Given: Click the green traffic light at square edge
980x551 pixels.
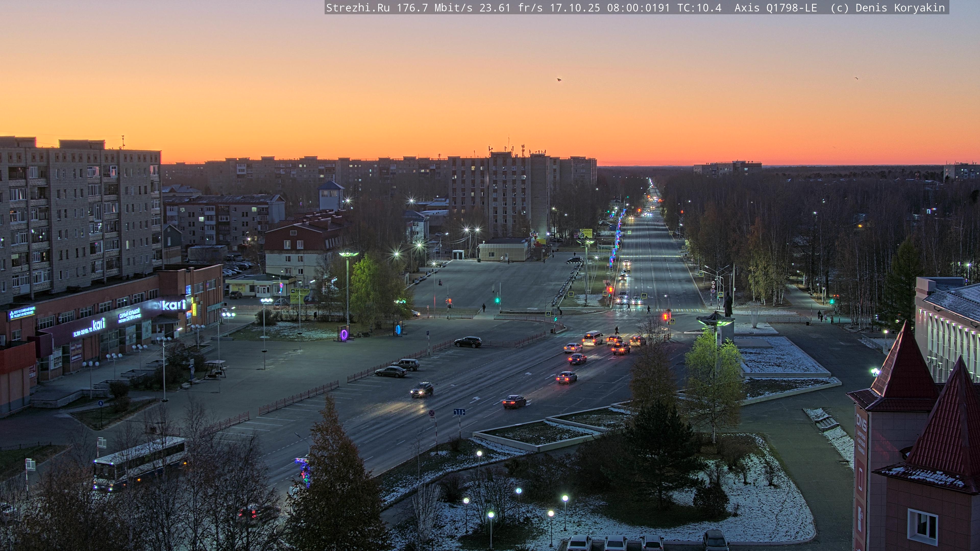Looking at the screenshot, I should (x=497, y=300).
